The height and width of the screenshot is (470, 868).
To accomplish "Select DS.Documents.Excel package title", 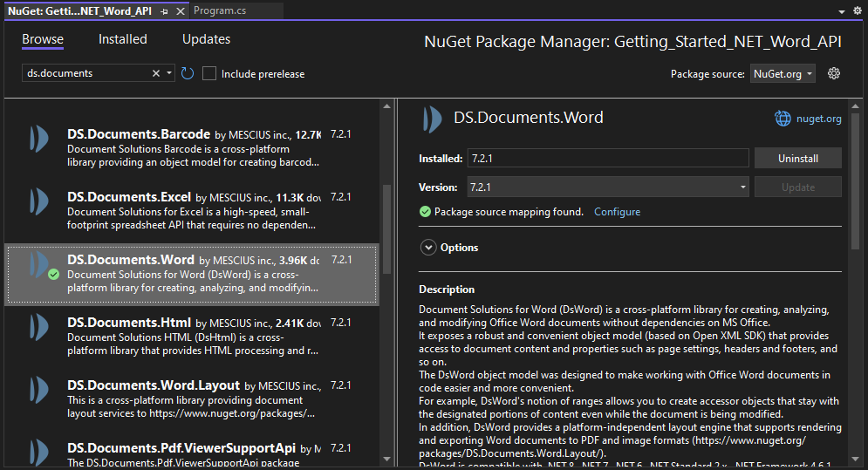I will coord(129,197).
